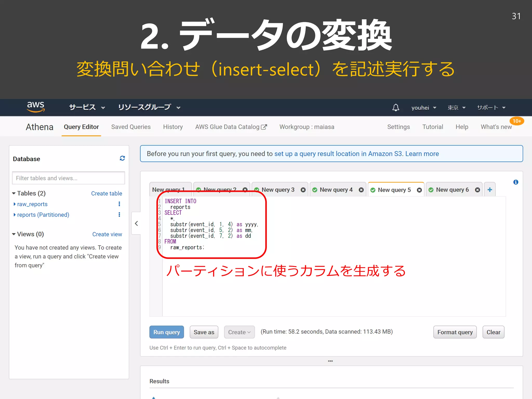Image resolution: width=532 pixels, height=399 pixels.
Task: Click the results panel resize dots
Action: coord(330,361)
